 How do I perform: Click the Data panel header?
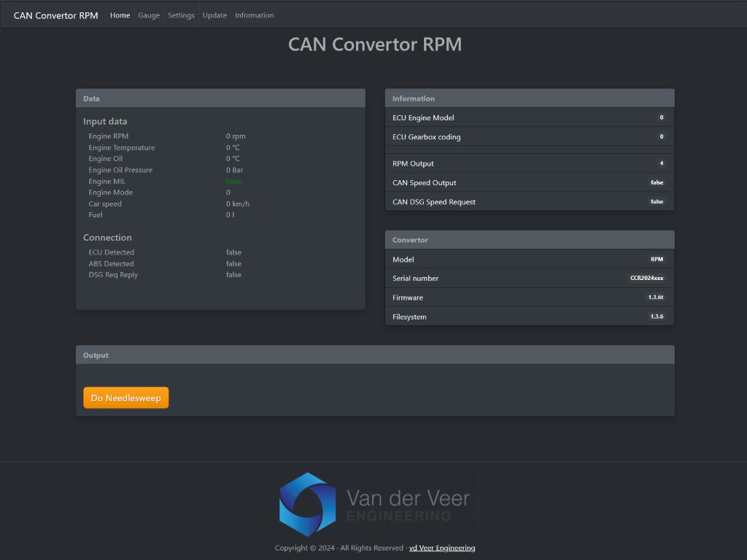(x=220, y=98)
